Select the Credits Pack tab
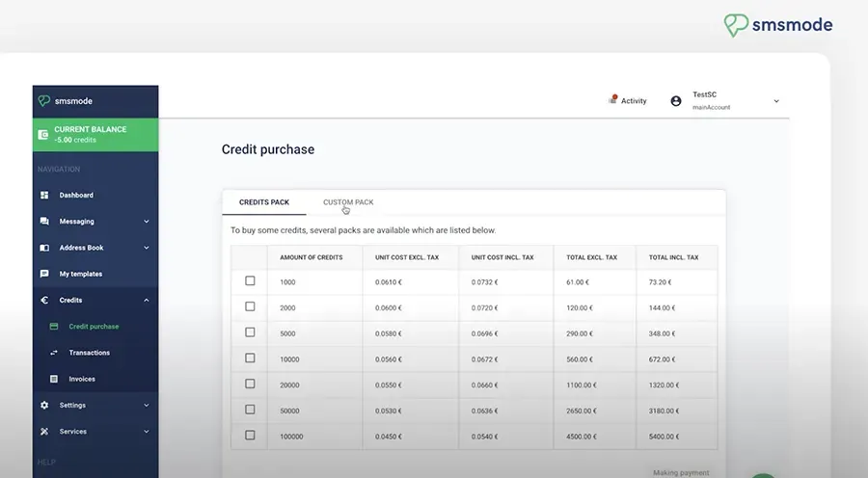 [264, 202]
